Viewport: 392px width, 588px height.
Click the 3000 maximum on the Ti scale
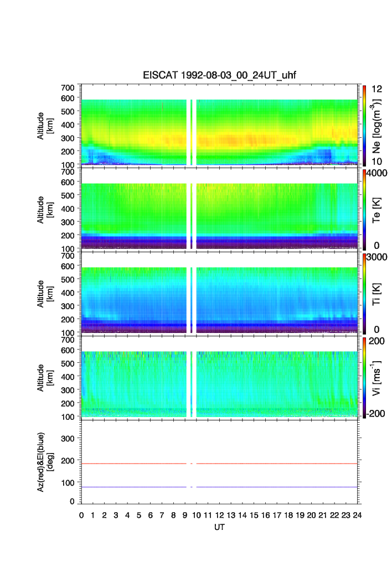tap(377, 257)
